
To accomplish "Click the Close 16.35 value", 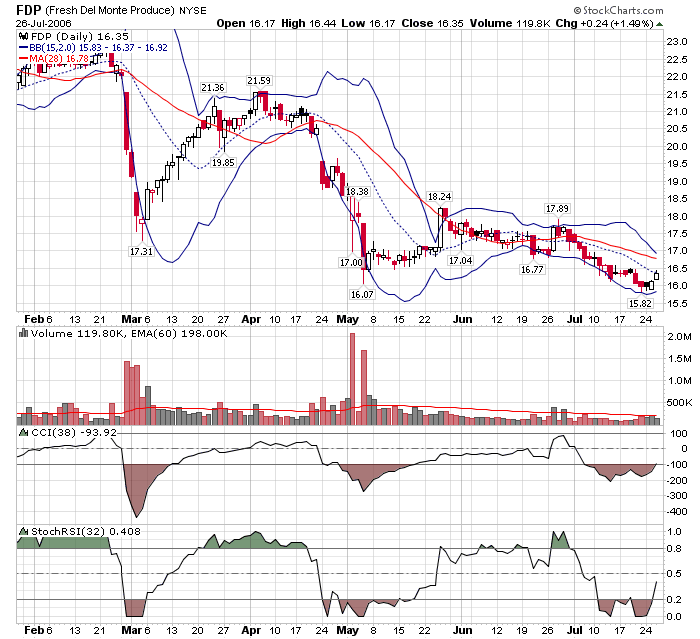I will tap(432, 23).
